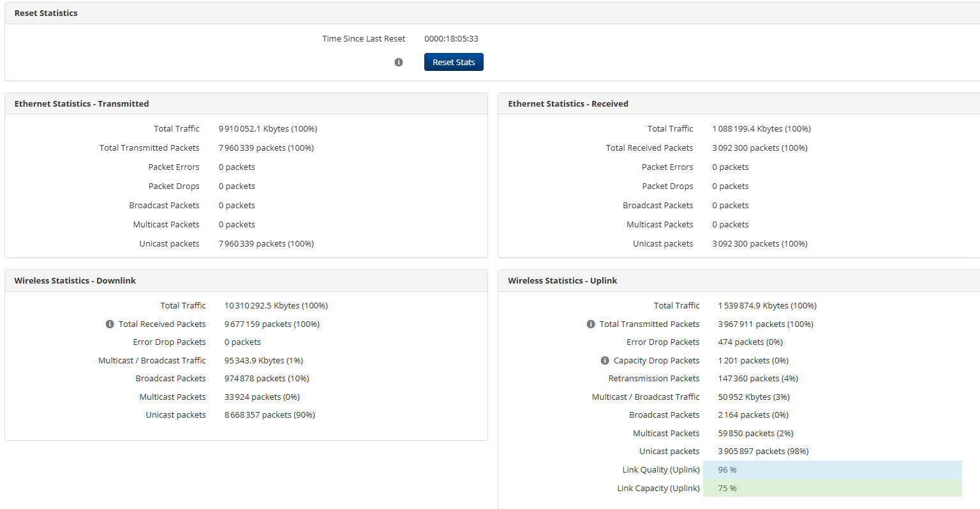This screenshot has width=980, height=509.
Task: Click Wireless Statistics - Uplink panel header
Action: pyautogui.click(x=562, y=280)
